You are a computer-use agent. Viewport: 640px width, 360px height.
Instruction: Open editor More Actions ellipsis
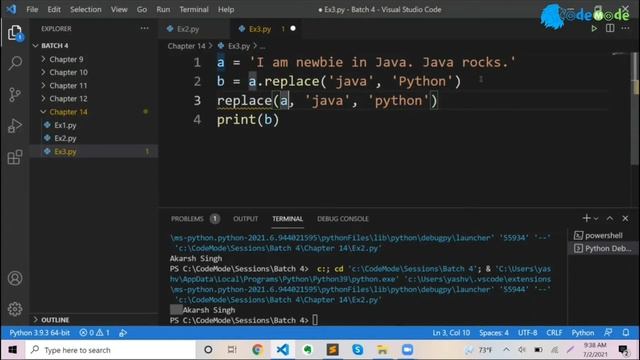pyautogui.click(x=625, y=29)
